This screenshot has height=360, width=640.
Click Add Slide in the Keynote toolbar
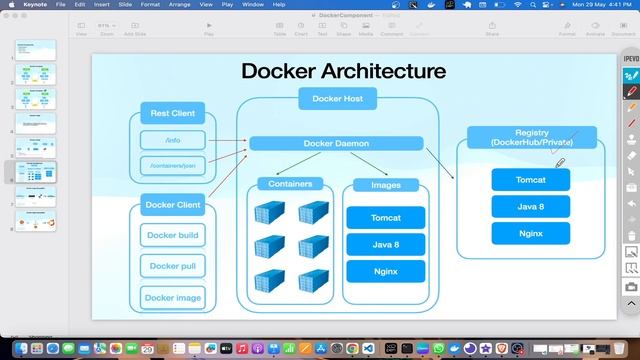tap(135, 29)
